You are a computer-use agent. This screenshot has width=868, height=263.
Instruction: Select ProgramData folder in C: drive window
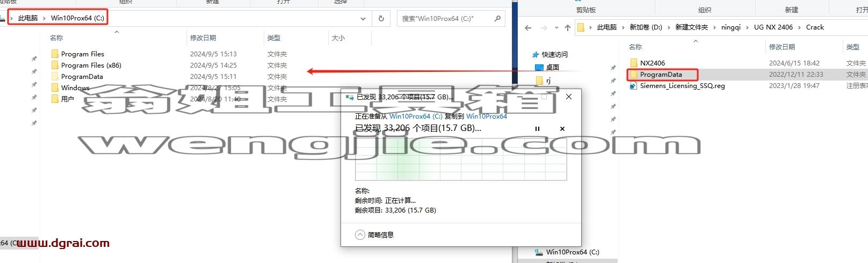[82, 76]
